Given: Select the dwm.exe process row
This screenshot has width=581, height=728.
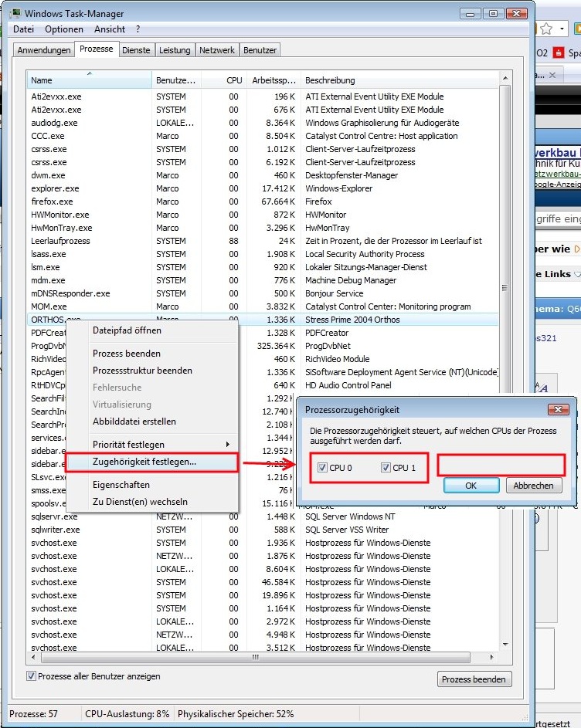Looking at the screenshot, I should click(263, 175).
